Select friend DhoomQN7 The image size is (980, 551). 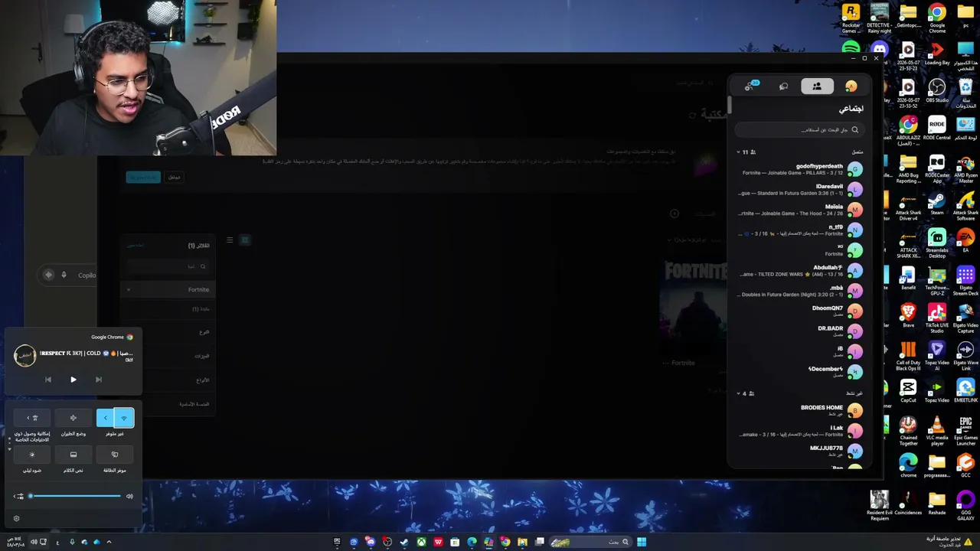click(799, 311)
